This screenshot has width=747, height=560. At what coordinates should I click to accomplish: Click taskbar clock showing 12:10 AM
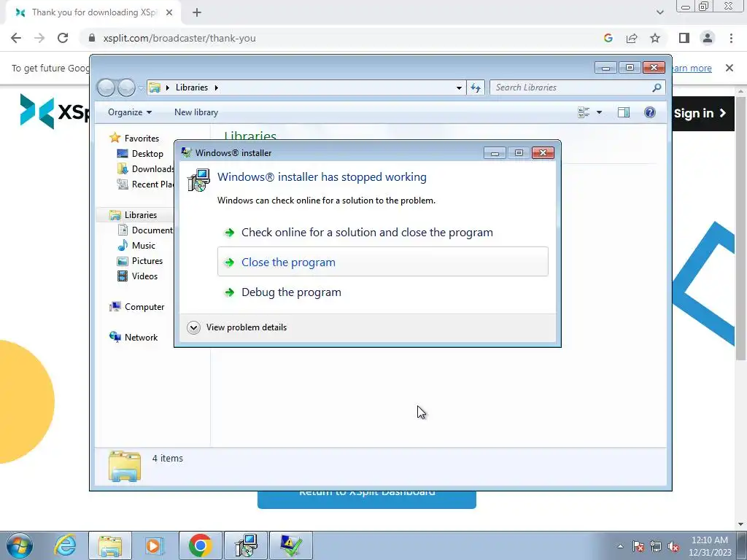pyautogui.click(x=709, y=545)
